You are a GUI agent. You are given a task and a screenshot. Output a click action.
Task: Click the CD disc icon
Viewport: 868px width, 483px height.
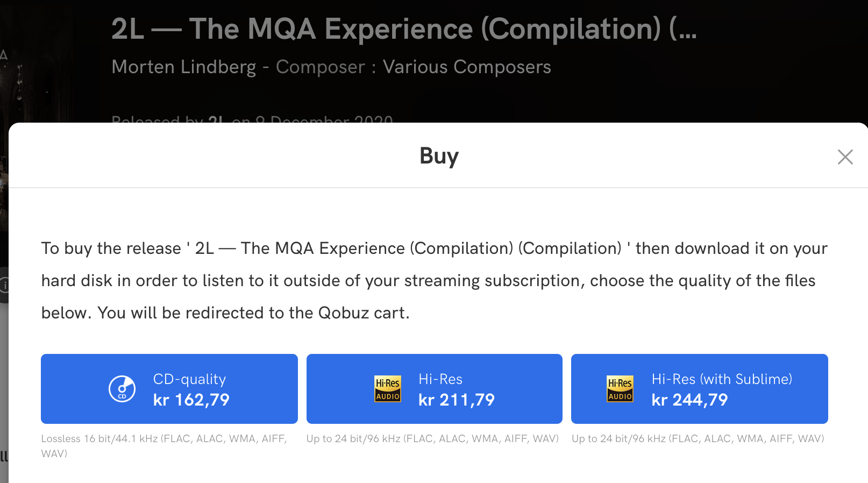click(x=122, y=389)
